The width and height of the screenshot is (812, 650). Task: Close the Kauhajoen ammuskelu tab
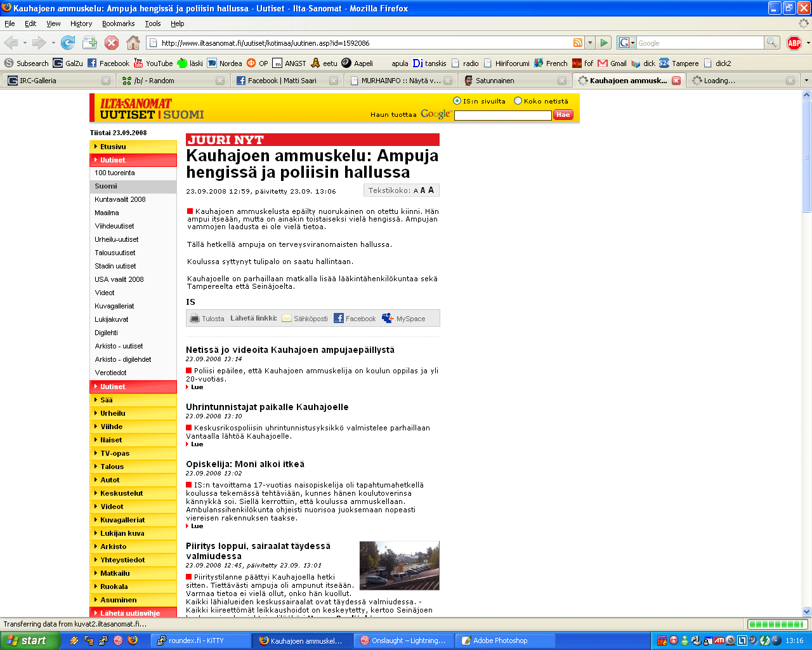pyautogui.click(x=676, y=81)
